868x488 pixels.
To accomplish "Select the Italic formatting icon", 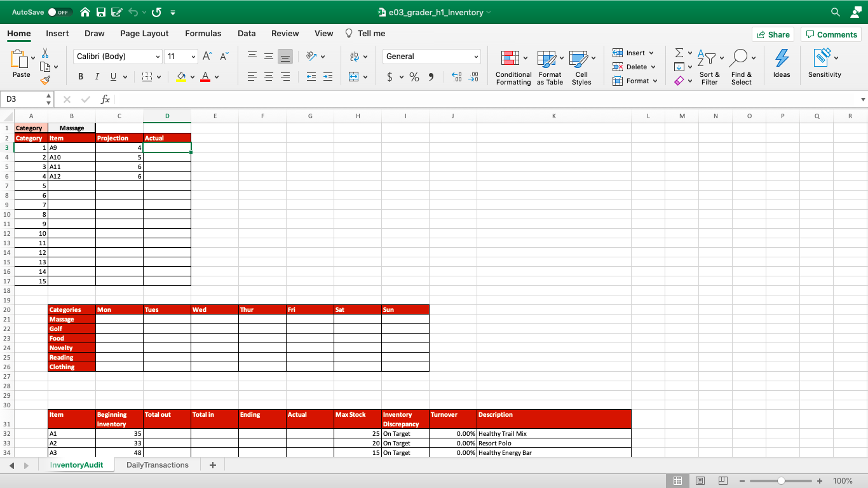I will coord(96,76).
